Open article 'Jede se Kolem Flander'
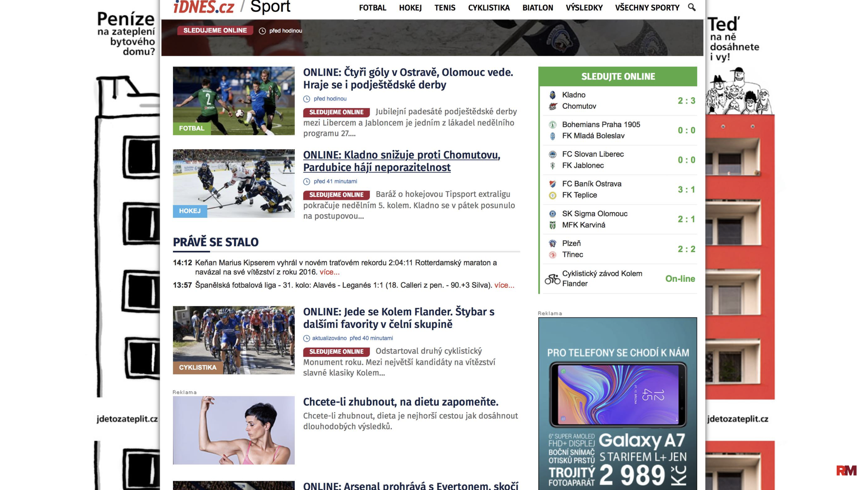The image size is (868, 490). click(x=399, y=318)
